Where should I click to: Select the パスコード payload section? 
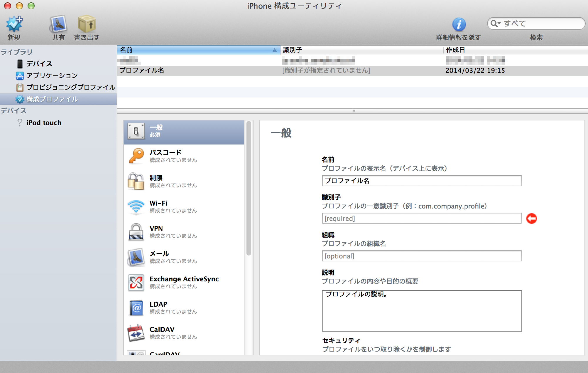point(184,156)
